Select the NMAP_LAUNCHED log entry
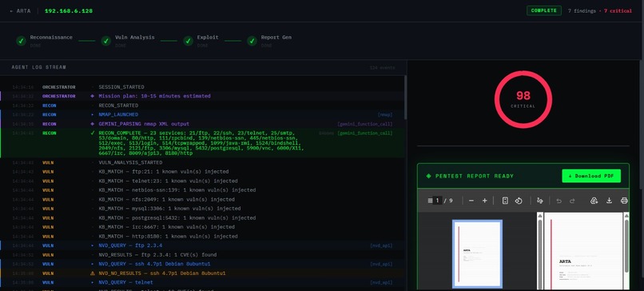The height and width of the screenshot is (291, 644). (202, 114)
